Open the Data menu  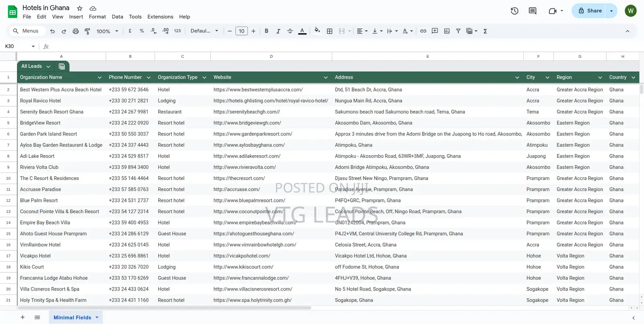click(118, 17)
